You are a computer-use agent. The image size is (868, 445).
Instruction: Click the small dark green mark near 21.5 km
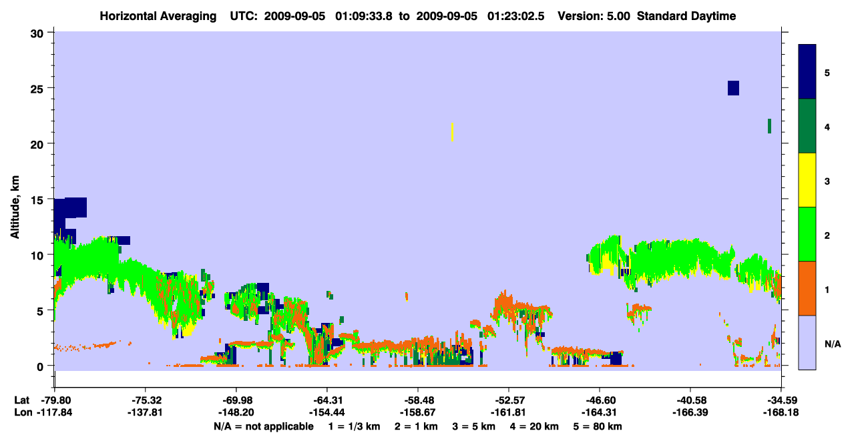pyautogui.click(x=769, y=125)
